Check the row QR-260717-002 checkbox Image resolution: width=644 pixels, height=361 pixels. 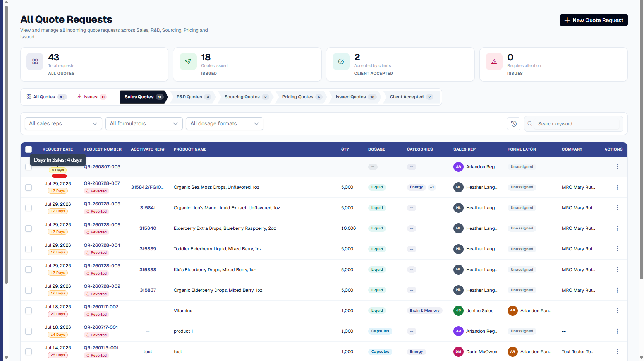[29, 311]
